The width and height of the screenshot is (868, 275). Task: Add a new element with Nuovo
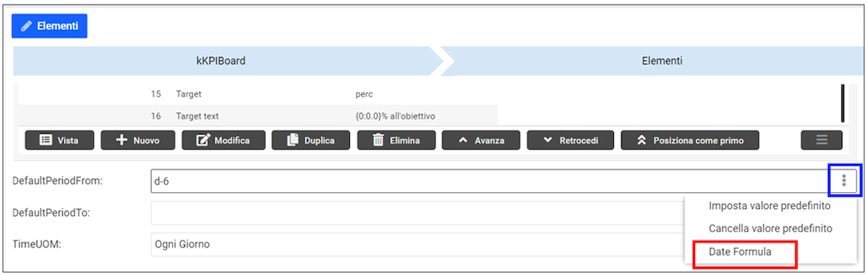click(x=138, y=141)
